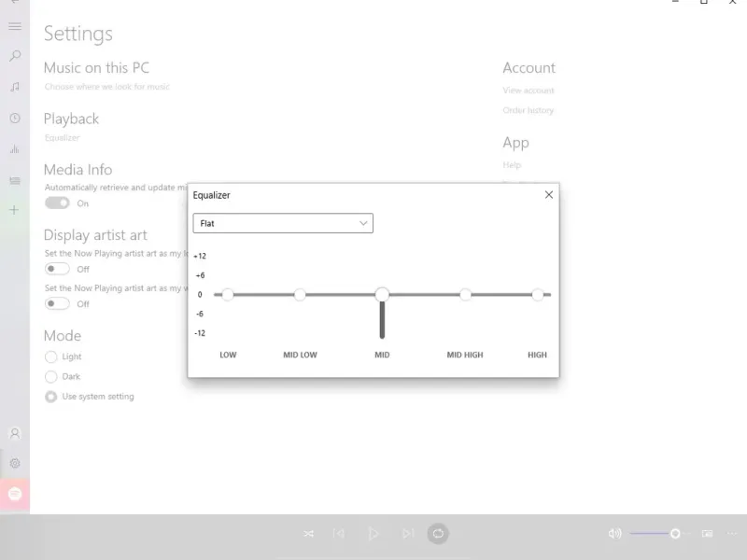The image size is (747, 560).
Task: Click the Help link under App
Action: pyautogui.click(x=512, y=165)
